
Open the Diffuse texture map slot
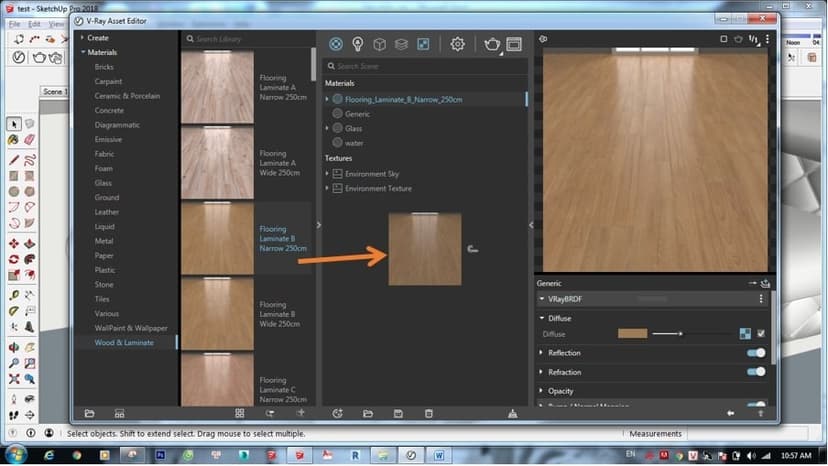click(745, 333)
